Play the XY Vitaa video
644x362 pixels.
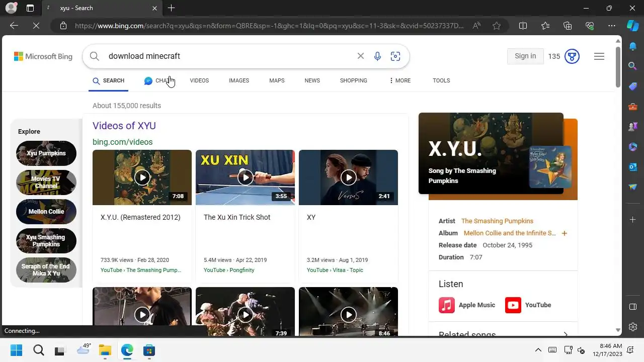click(x=348, y=177)
